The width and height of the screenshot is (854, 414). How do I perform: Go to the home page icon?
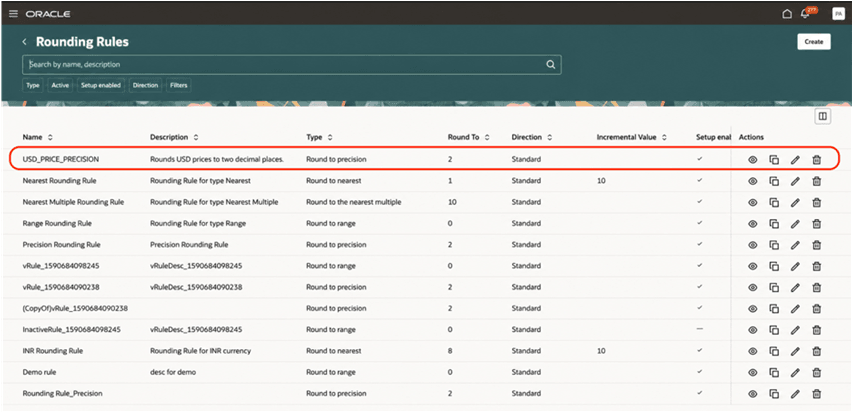coord(787,14)
